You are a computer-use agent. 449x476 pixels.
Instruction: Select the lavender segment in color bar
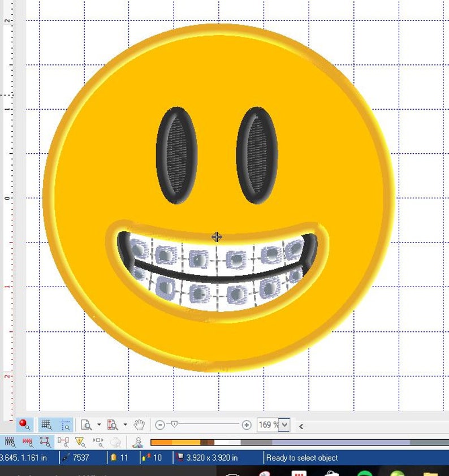[341, 442]
